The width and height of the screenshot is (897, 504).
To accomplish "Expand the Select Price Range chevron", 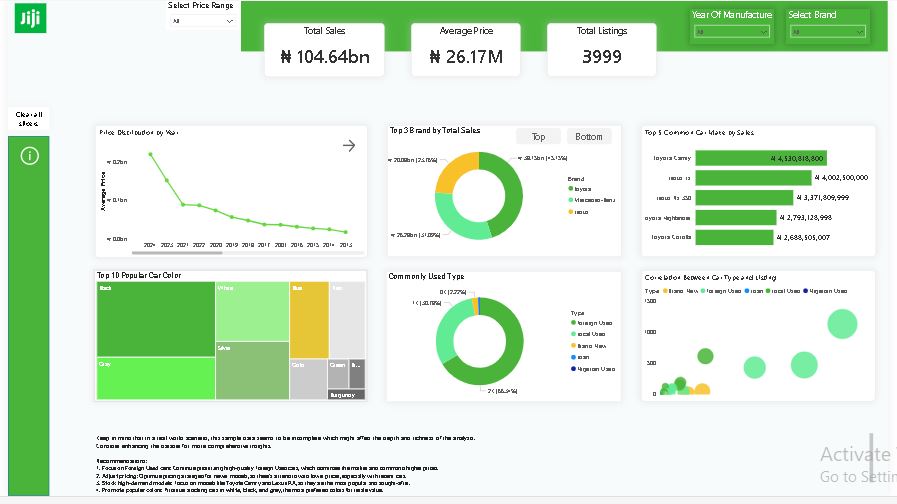I will point(229,21).
